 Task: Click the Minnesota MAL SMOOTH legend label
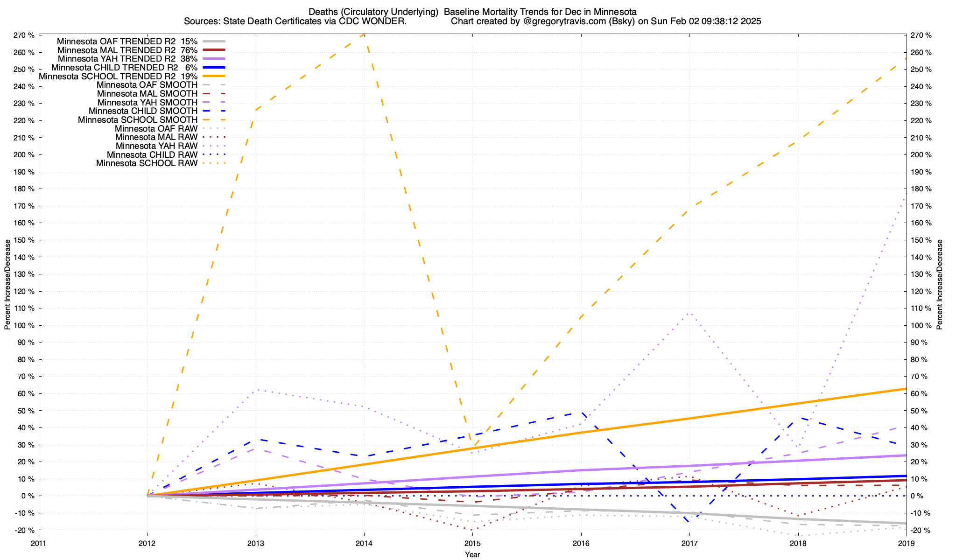147,94
